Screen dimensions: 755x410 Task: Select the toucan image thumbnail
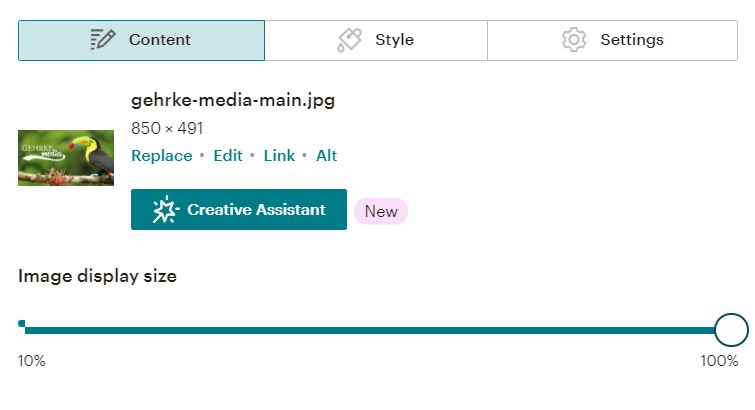click(x=66, y=158)
